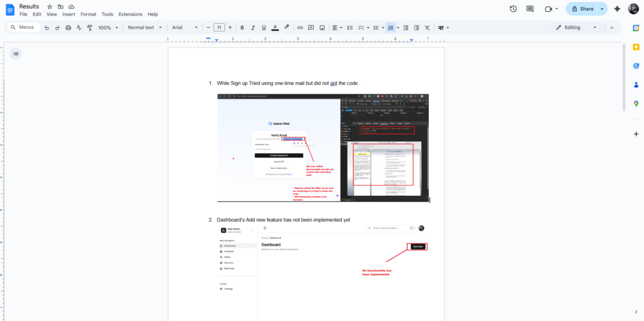
Task: Show document outline icon
Action: coord(16,54)
